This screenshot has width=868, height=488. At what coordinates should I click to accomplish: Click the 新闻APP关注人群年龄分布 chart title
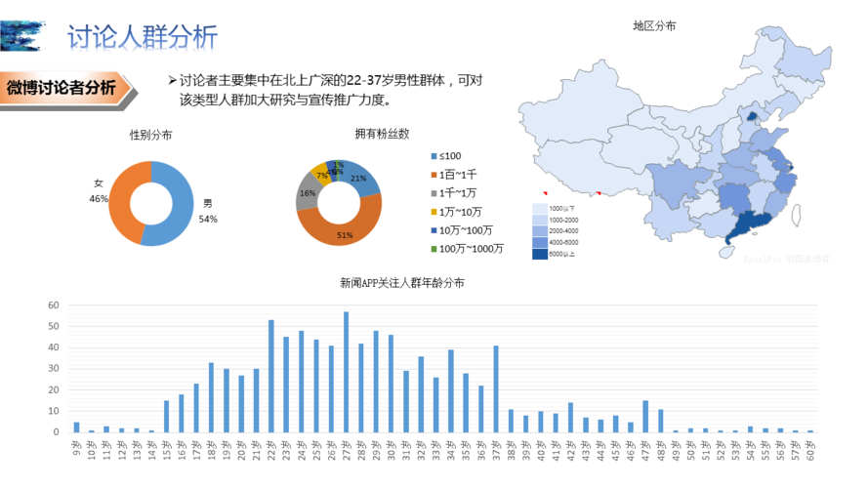[402, 283]
